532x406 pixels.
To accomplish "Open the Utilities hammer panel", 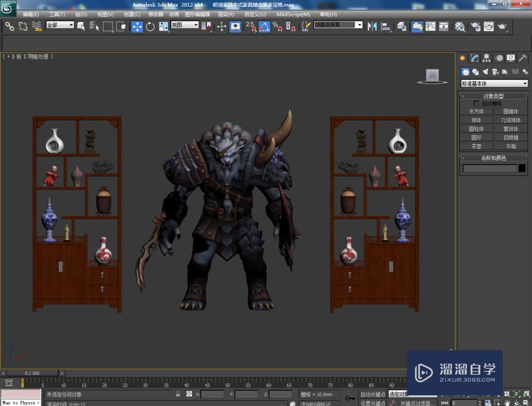I will coord(523,59).
